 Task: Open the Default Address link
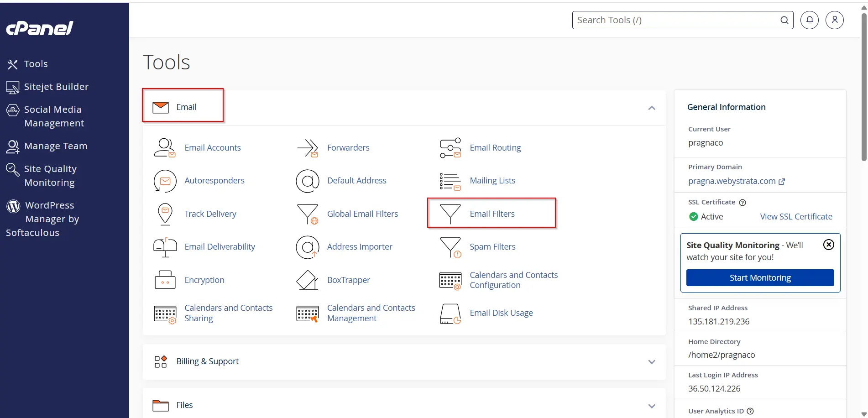[x=356, y=181]
